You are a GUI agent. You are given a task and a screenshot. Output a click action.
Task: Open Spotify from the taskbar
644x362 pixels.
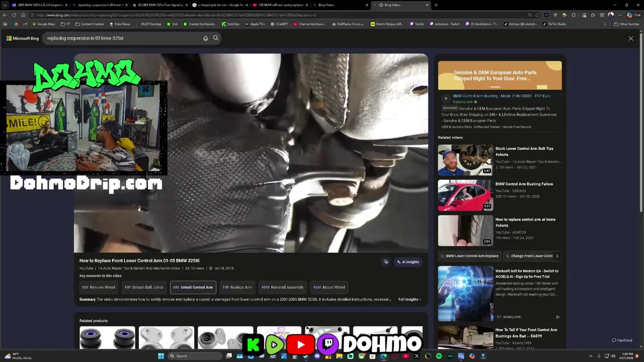coord(439,356)
